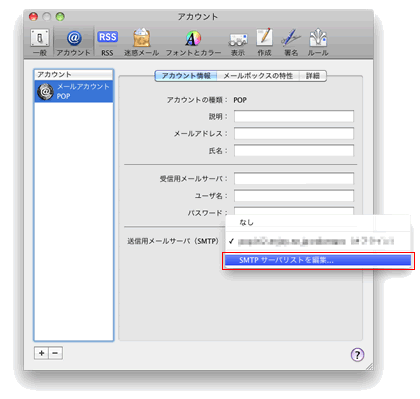Click the アカウント list column header
The image size is (420, 399).
point(74,74)
